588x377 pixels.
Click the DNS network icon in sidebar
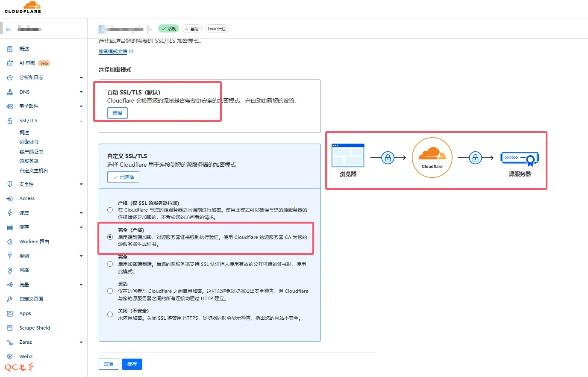[10, 92]
